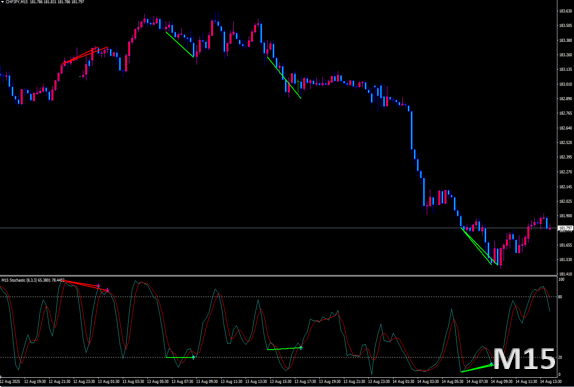Click the 12 Aug 21:30 time label

pyautogui.click(x=60, y=381)
